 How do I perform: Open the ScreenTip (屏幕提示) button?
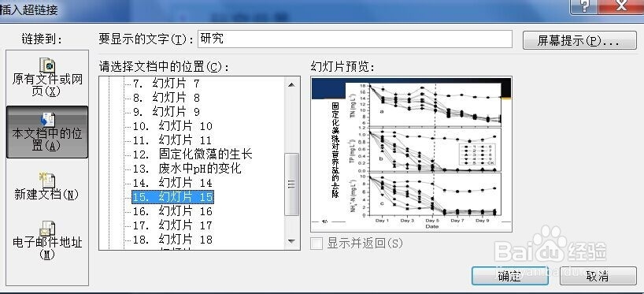pyautogui.click(x=579, y=40)
